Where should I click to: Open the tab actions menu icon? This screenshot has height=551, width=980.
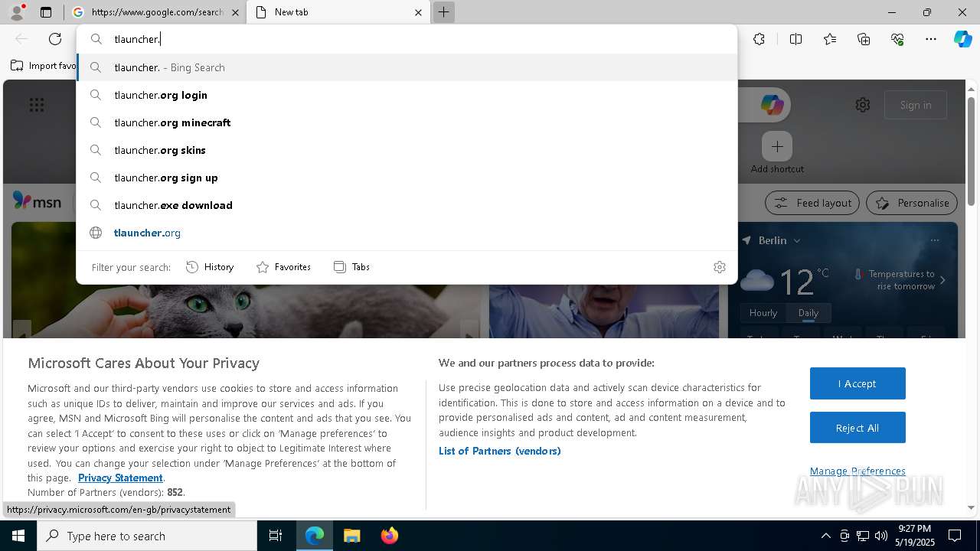(46, 12)
